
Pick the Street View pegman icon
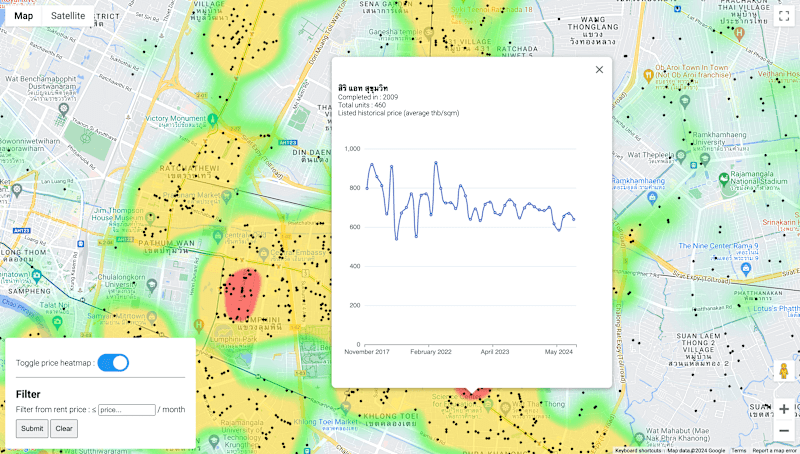[x=784, y=371]
